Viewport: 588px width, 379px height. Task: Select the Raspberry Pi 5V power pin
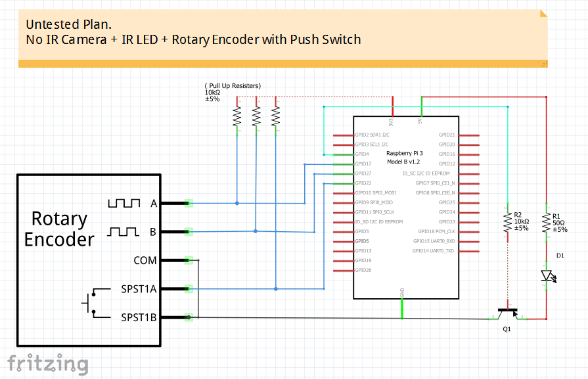coord(422,106)
